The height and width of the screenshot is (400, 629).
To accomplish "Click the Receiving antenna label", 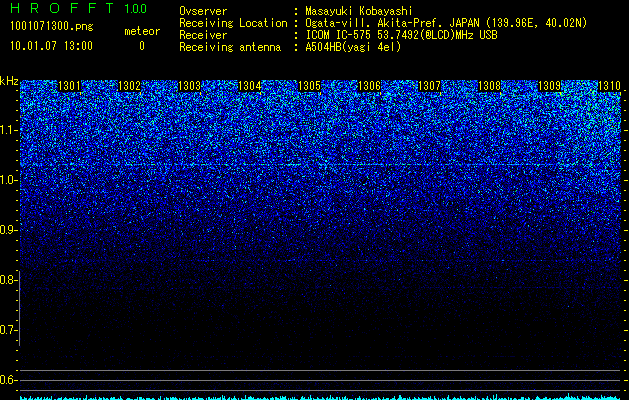I will pos(230,47).
